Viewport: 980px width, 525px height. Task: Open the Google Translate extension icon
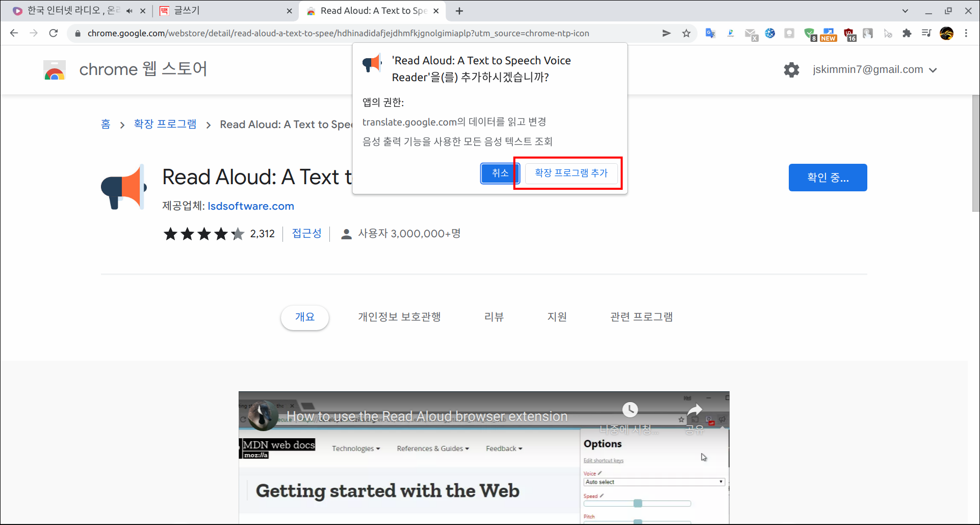tap(710, 33)
